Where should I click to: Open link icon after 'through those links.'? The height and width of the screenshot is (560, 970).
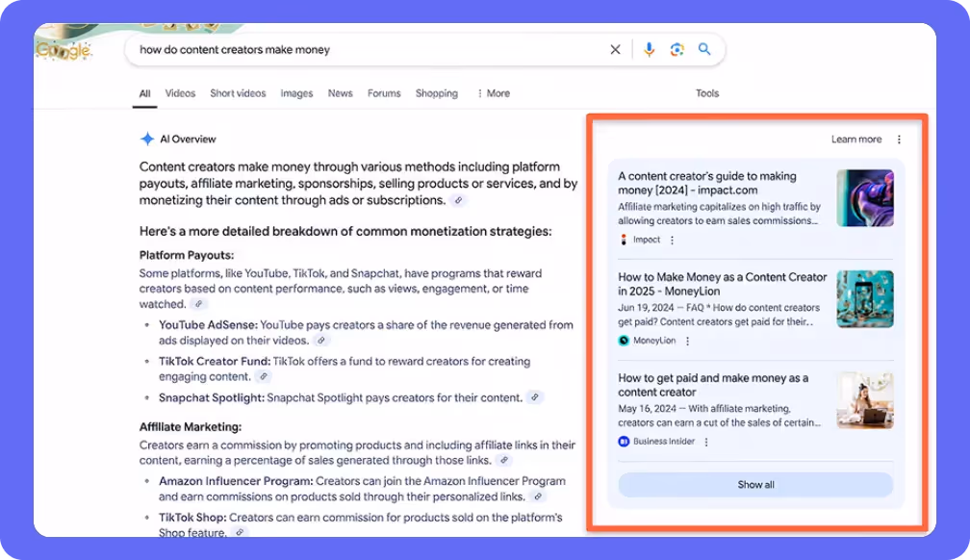click(x=504, y=460)
